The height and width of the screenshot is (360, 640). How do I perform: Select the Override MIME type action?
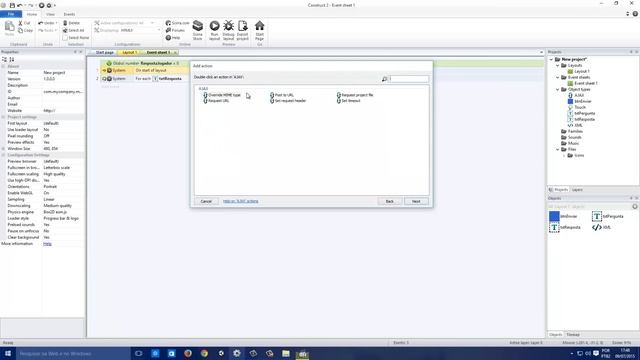point(222,95)
